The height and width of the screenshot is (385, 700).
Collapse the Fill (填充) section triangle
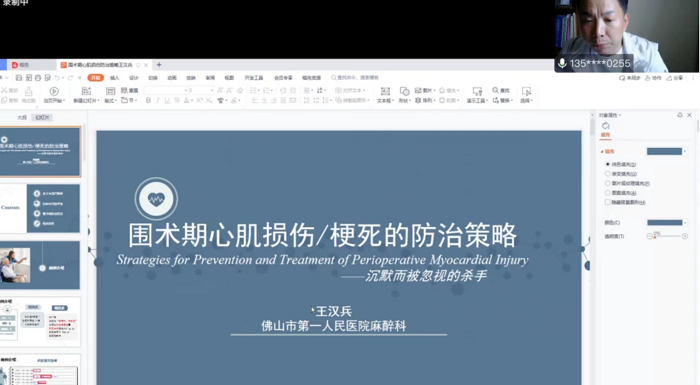coord(602,152)
